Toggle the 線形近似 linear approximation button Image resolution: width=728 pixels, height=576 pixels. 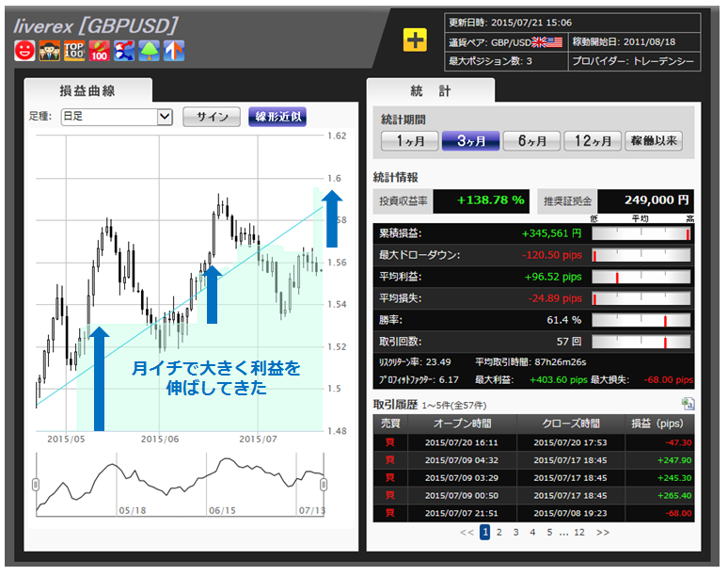click(x=277, y=117)
